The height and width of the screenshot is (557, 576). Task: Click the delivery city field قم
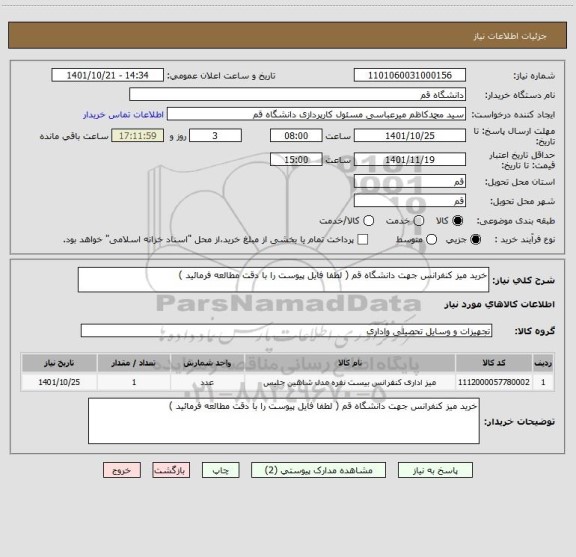(x=410, y=201)
